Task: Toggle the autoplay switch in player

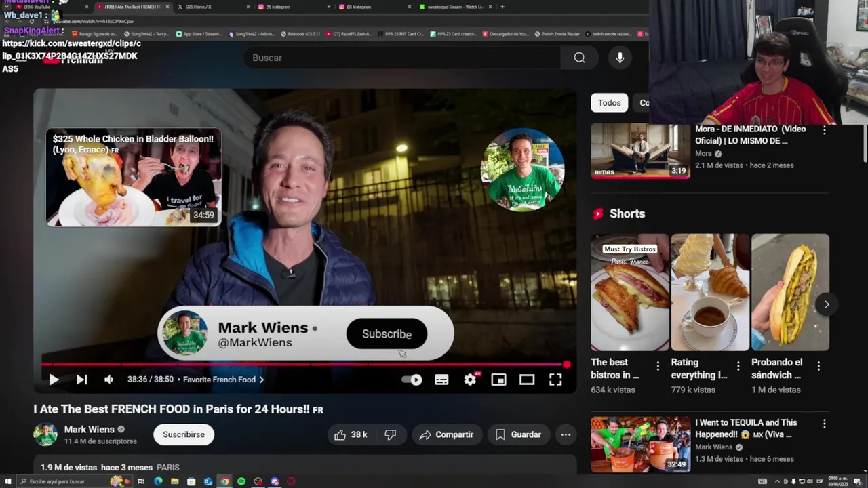Action: pos(412,380)
